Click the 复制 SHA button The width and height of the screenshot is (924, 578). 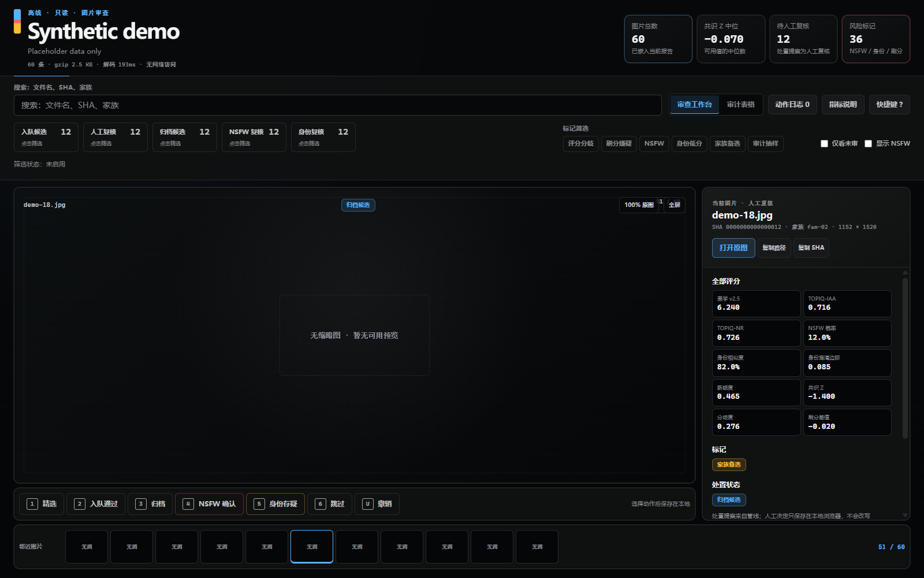(x=811, y=248)
